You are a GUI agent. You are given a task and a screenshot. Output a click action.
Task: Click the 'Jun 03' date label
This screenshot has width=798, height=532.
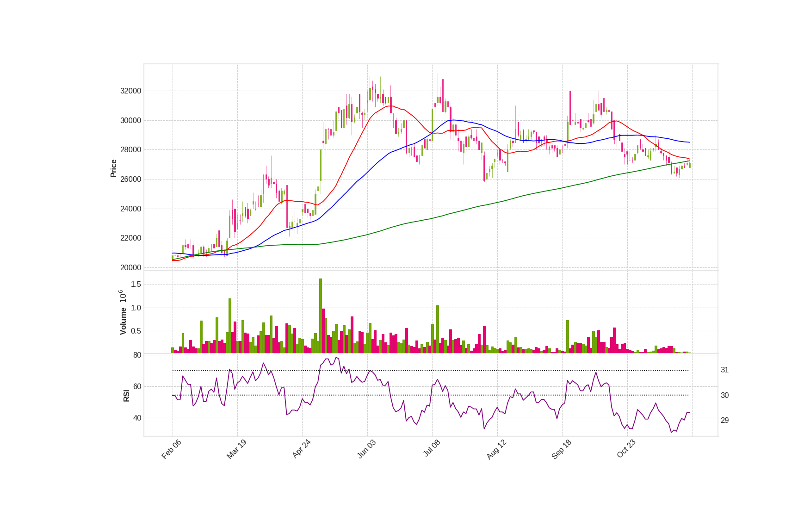coord(366,449)
